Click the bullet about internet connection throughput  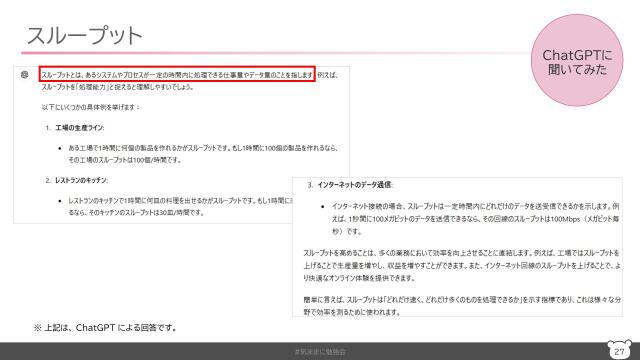[475, 219]
